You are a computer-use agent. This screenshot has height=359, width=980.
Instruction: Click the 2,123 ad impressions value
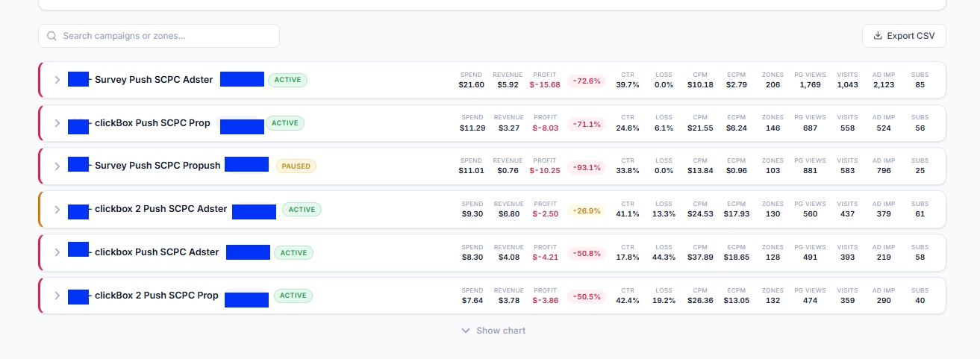(x=883, y=85)
